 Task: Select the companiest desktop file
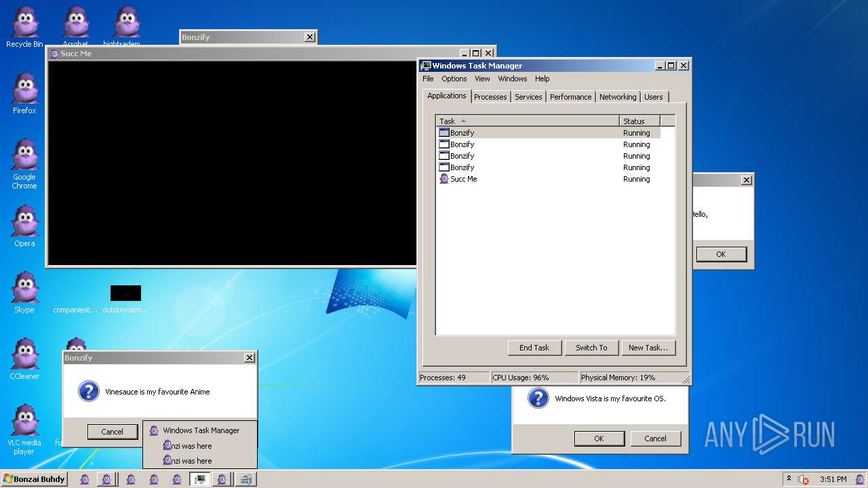pyautogui.click(x=75, y=310)
